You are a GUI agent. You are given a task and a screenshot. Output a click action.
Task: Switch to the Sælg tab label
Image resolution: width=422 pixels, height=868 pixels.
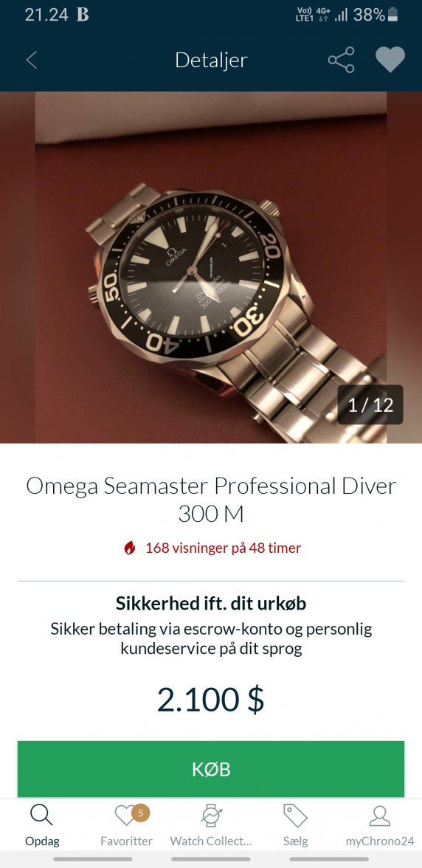295,841
